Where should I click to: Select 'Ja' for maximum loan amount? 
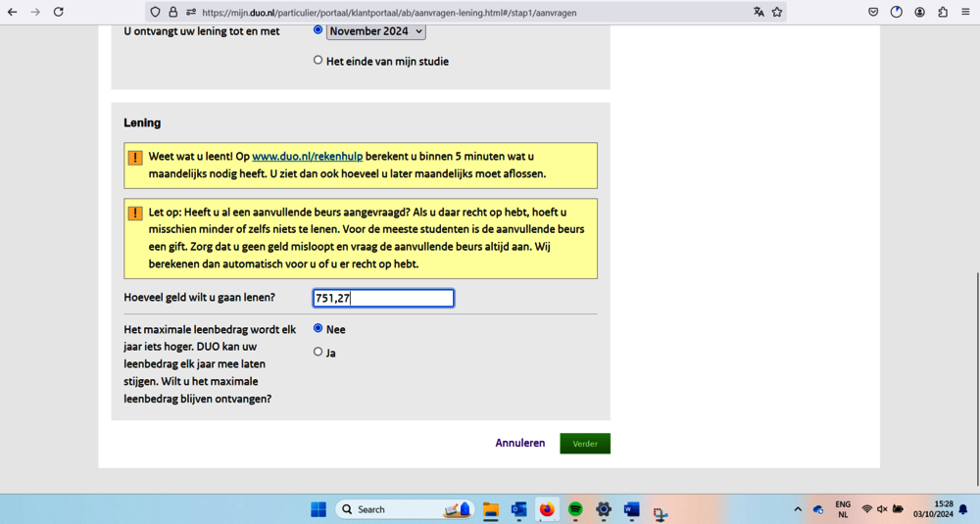tap(318, 352)
